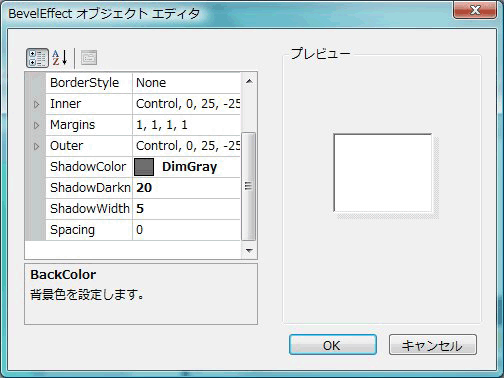
Task: Expand the Outer property node
Action: click(x=36, y=146)
